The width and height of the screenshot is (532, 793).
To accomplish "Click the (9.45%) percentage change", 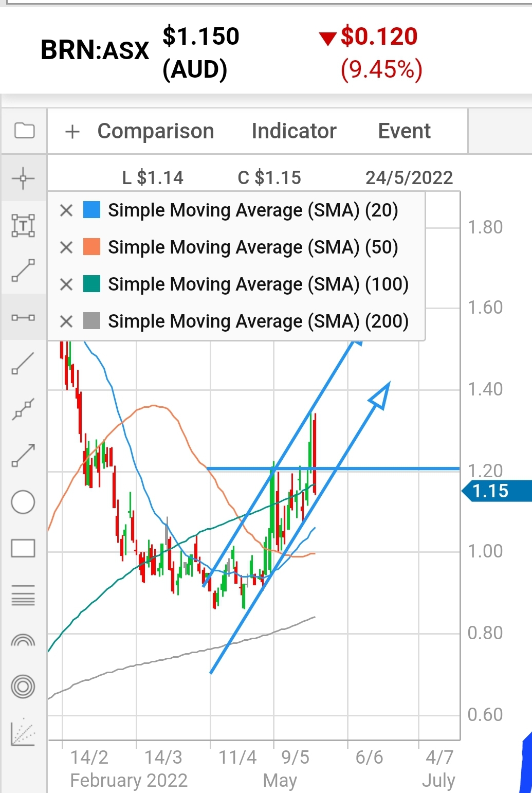I will pyautogui.click(x=381, y=69).
